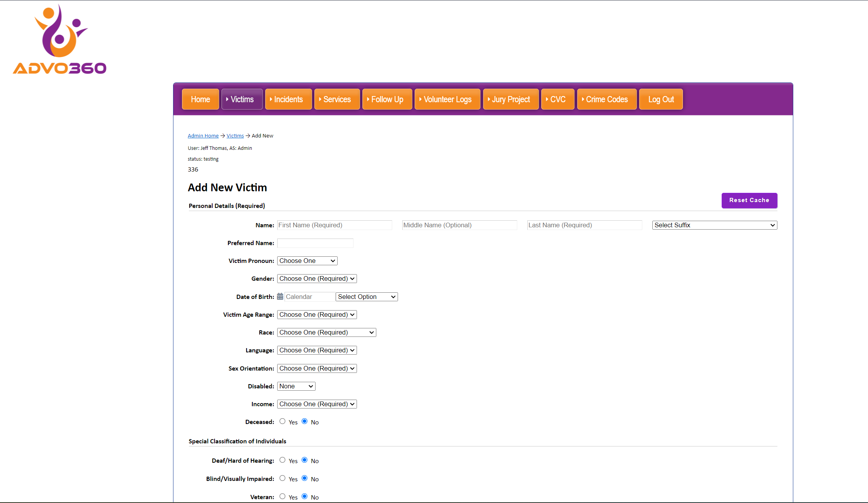Open the Victim Pronoun dropdown
The height and width of the screenshot is (503, 868).
point(307,261)
